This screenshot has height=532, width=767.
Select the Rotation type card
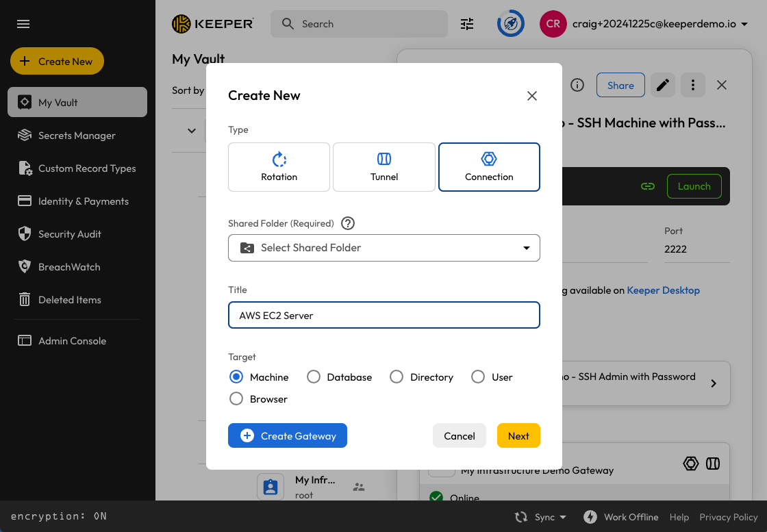[279, 167]
